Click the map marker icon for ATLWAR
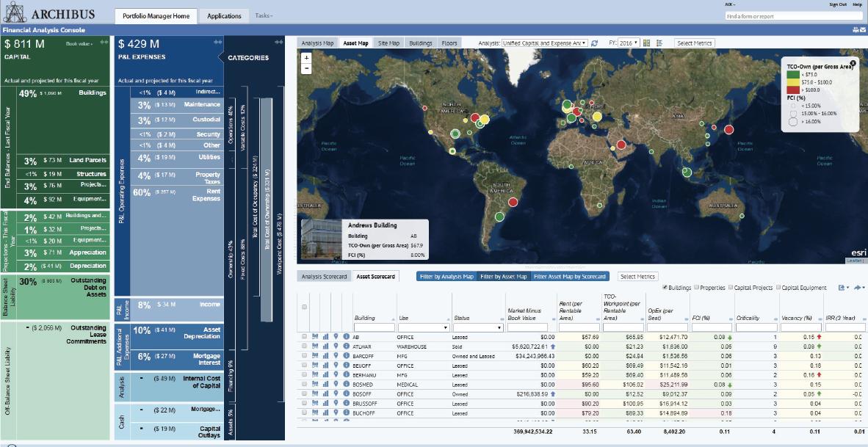The width and height of the screenshot is (868, 447). (x=336, y=346)
